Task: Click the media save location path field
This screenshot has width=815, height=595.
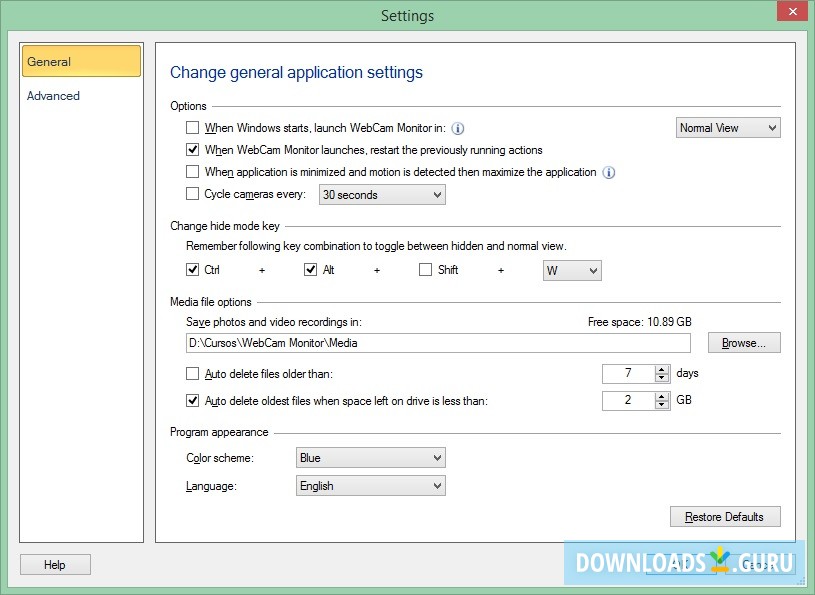Action: 437,342
